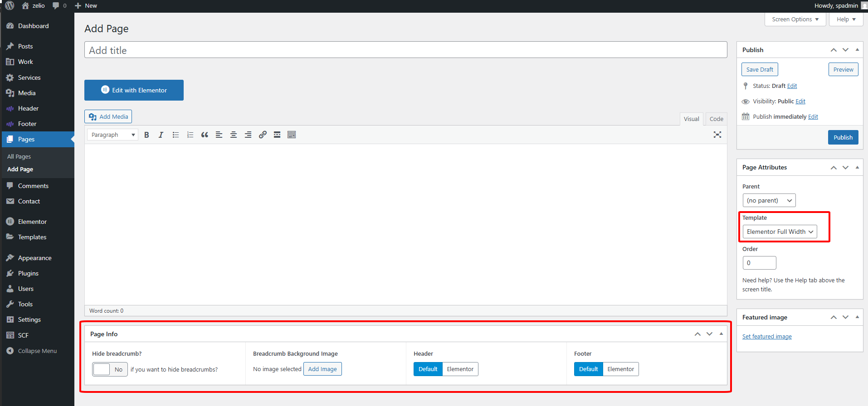Screen dimensions: 868x406
Task: Open the Template dropdown
Action: pos(780,232)
